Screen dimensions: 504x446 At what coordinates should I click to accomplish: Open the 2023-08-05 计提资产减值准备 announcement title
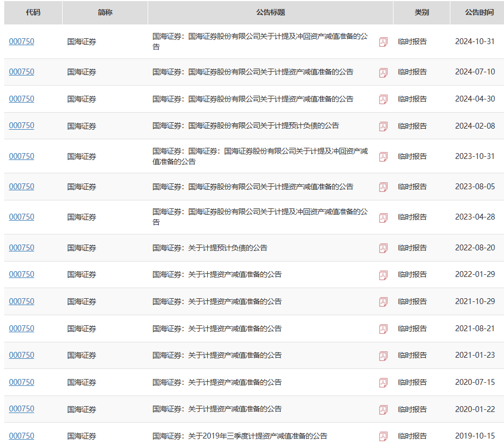click(x=253, y=187)
